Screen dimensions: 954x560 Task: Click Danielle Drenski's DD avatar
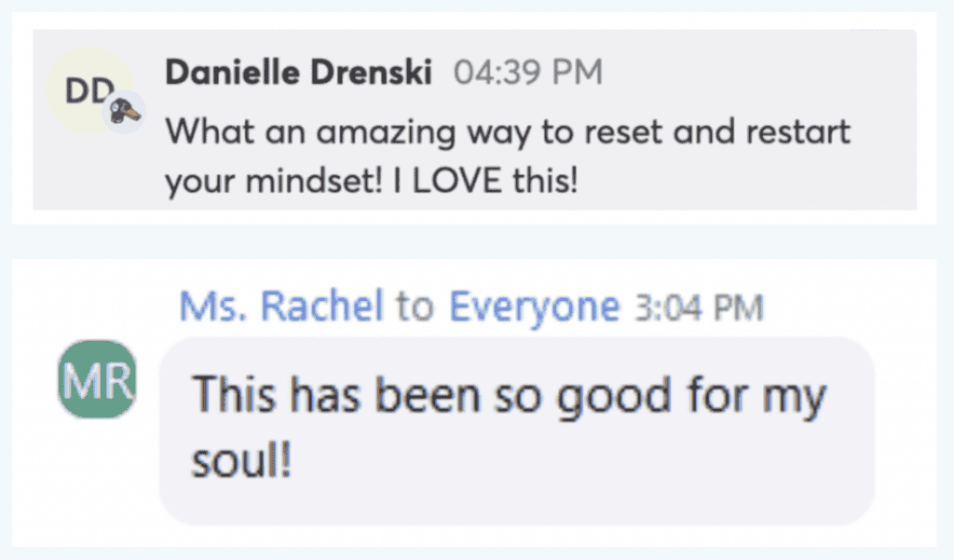(86, 91)
